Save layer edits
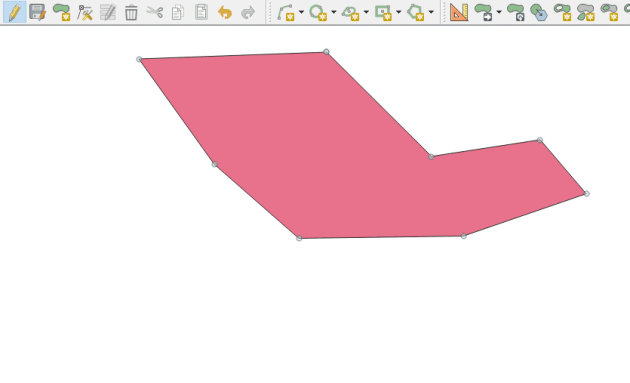Viewport: 630px width, 383px height. pyautogui.click(x=38, y=12)
